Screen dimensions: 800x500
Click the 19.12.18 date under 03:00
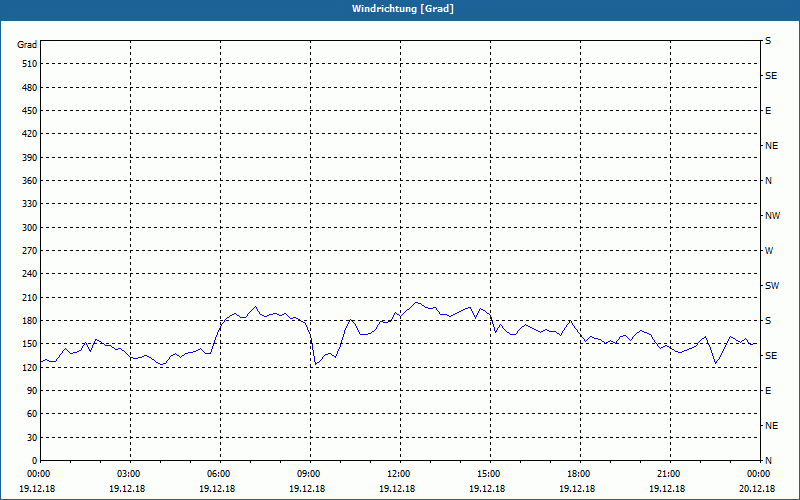[x=128, y=489]
